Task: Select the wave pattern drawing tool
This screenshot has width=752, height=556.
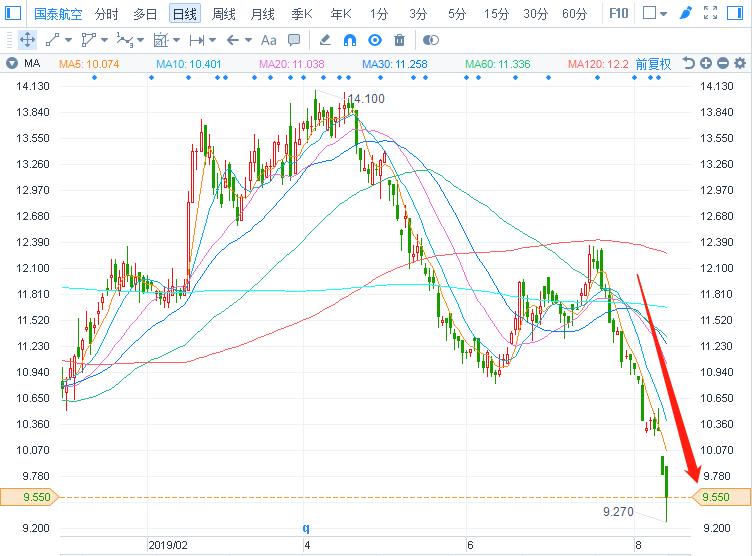Action: pos(125,40)
